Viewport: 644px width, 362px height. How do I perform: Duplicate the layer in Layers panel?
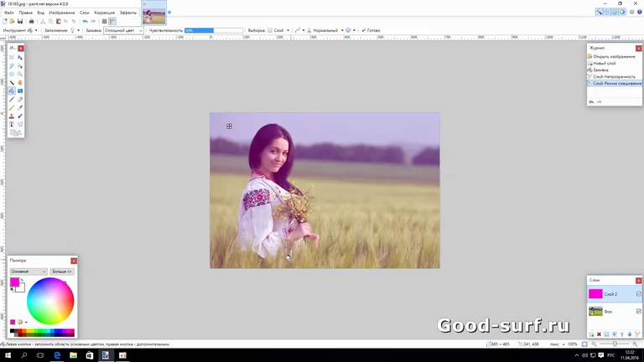pos(606,334)
